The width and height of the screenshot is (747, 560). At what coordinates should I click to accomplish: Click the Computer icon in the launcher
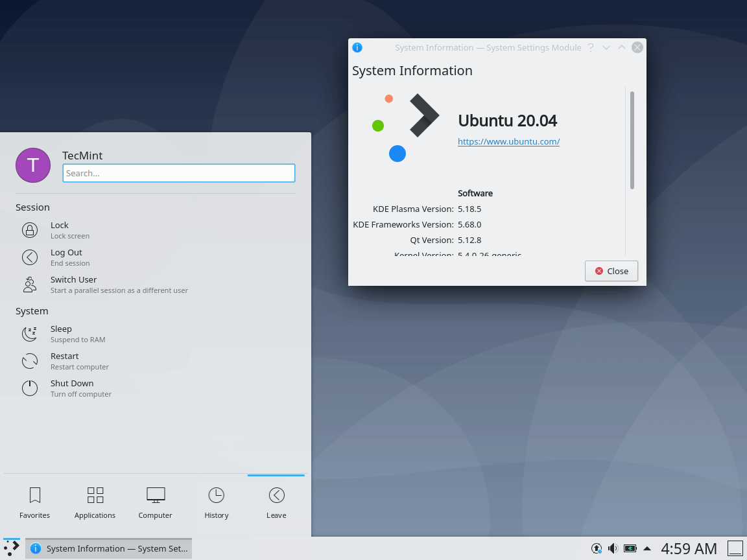[x=155, y=495]
